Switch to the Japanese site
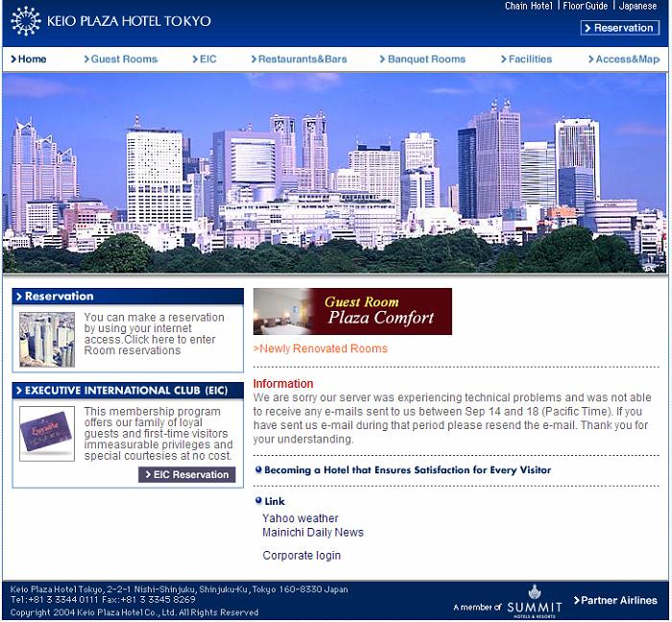Screen dimensions: 672x622 [637, 6]
